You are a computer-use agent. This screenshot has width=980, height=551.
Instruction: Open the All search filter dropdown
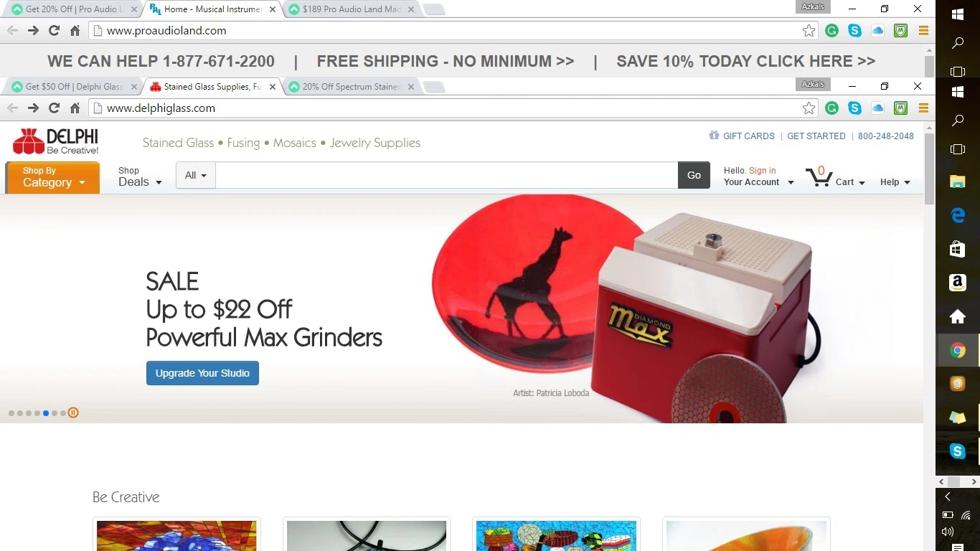[x=196, y=175]
